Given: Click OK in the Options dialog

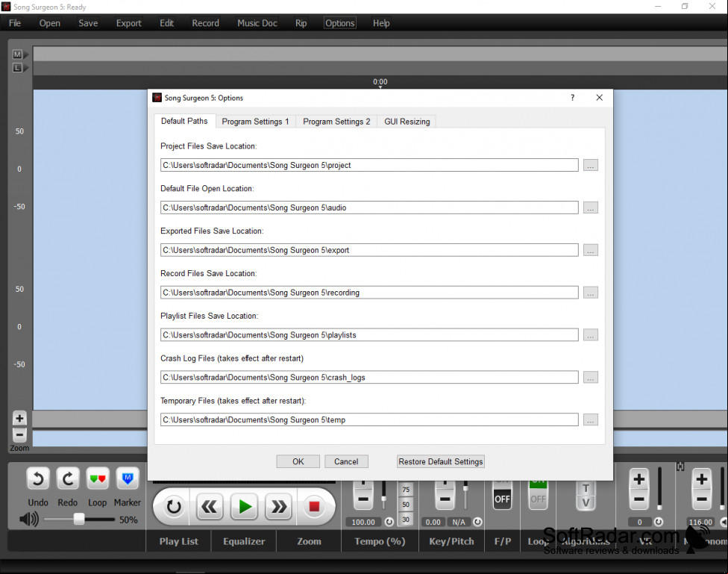Looking at the screenshot, I should tap(298, 461).
